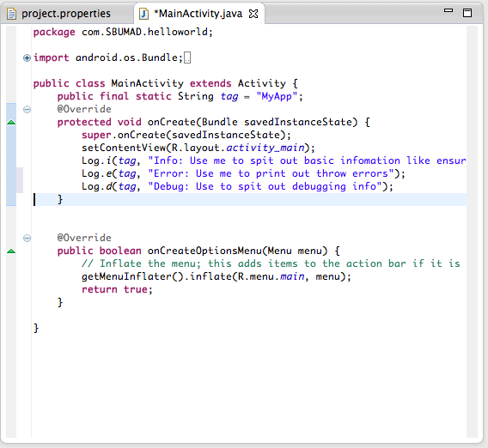
Task: Collapse the onCreate method fold
Action: (x=27, y=110)
